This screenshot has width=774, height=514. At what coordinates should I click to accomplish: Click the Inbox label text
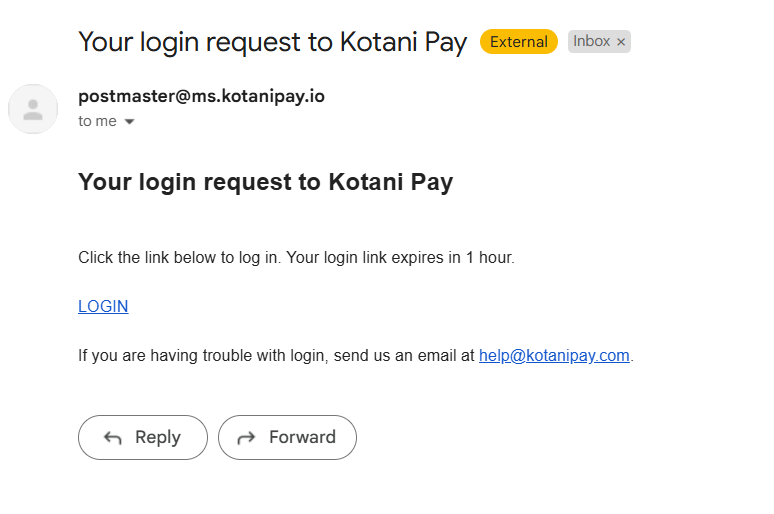tap(591, 41)
